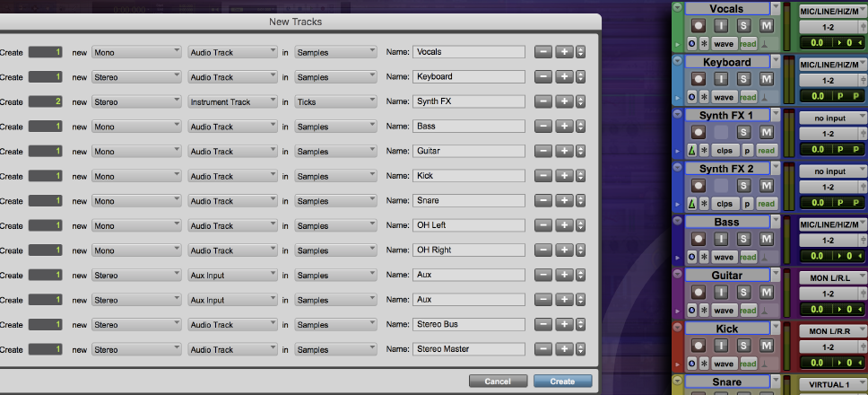Screen dimensions: 868x395
Task: Open Vocals track input selector MIC/LINE/HIZ/M
Action: pyautogui.click(x=833, y=11)
